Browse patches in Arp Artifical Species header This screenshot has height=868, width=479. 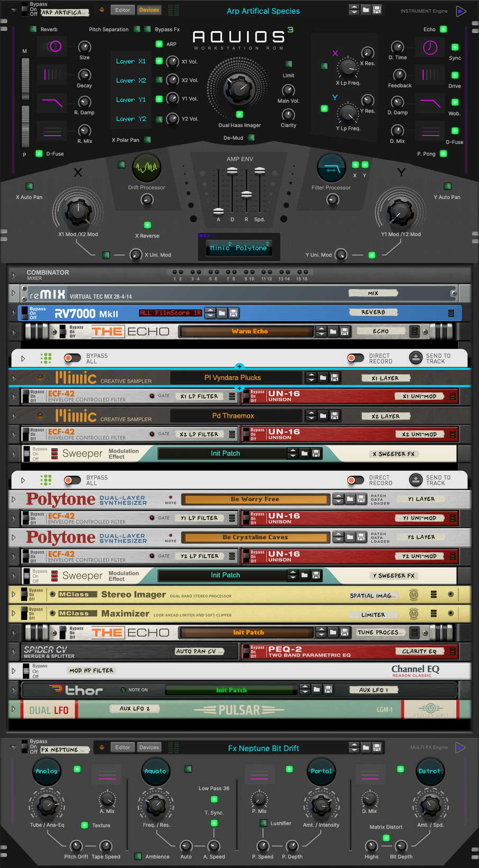366,10
